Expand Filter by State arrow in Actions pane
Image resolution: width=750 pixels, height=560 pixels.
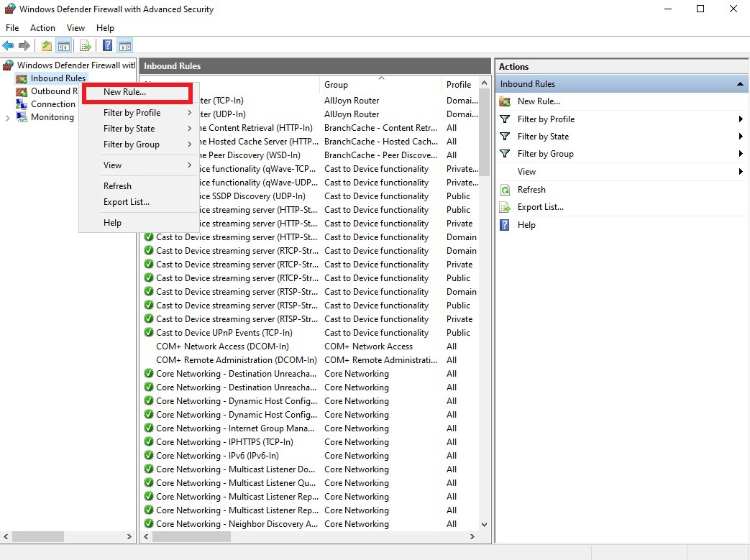(x=741, y=137)
